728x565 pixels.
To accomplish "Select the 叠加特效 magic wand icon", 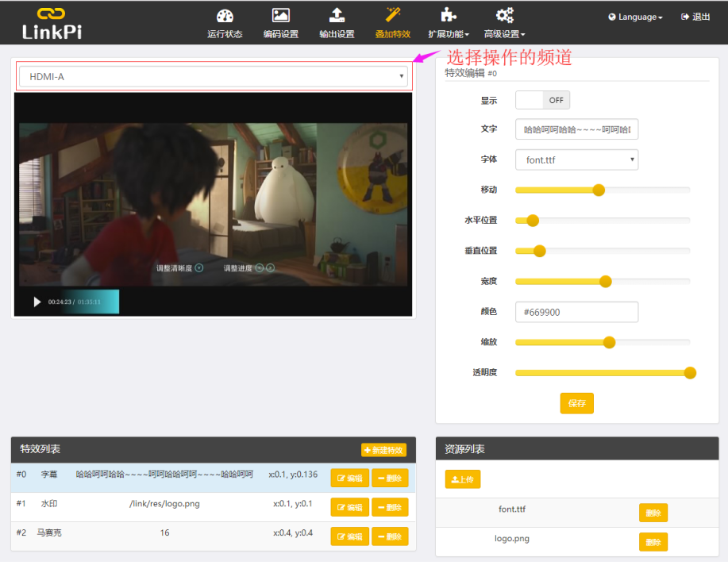I will point(393,15).
